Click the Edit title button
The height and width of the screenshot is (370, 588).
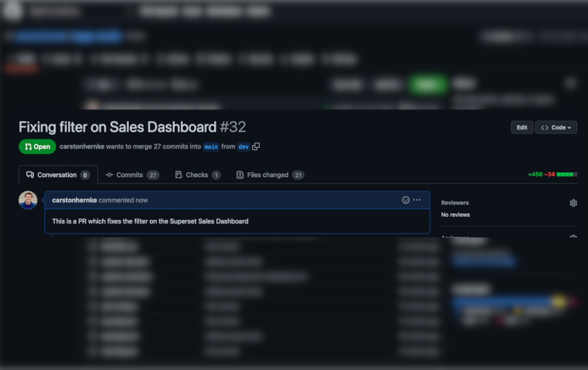[521, 127]
